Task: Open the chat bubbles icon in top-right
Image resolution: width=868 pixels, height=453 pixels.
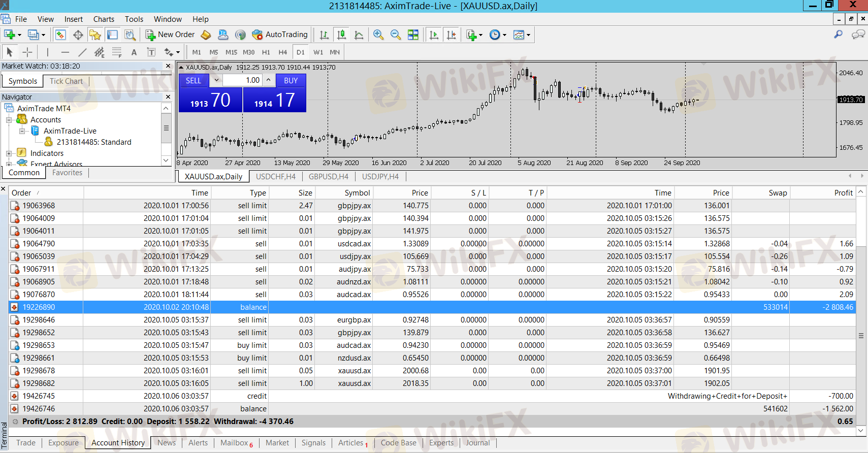Action: (x=858, y=35)
